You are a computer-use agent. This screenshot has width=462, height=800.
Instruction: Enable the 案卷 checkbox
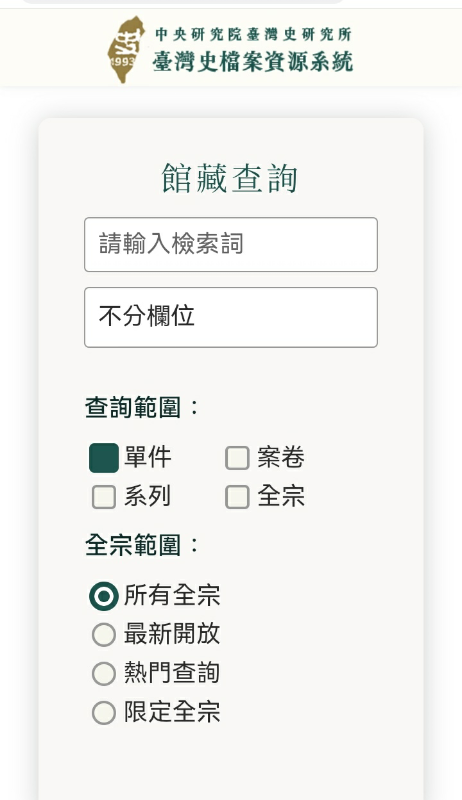pos(237,458)
